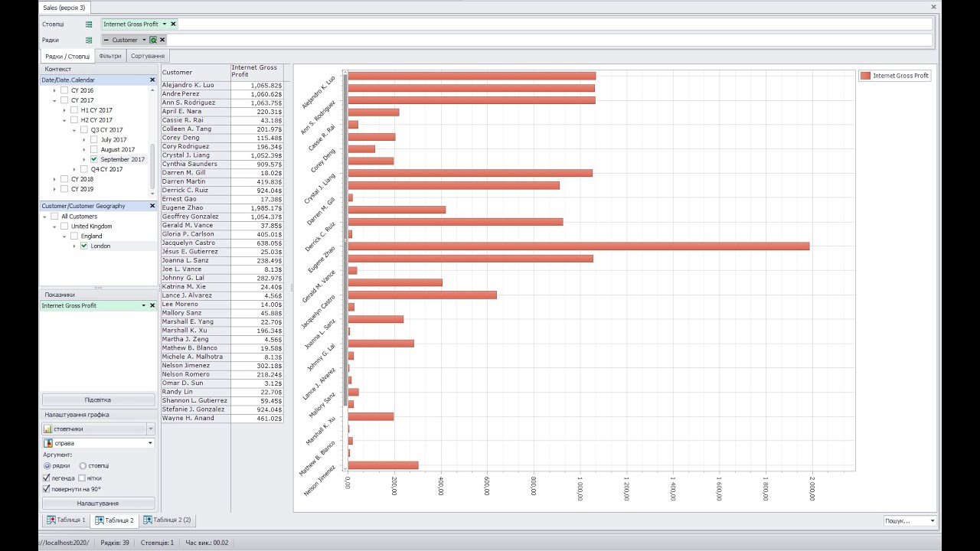Viewport: 980px width, 551px height.
Task: Remove the Customer chip from rows
Action: pyautogui.click(x=162, y=40)
